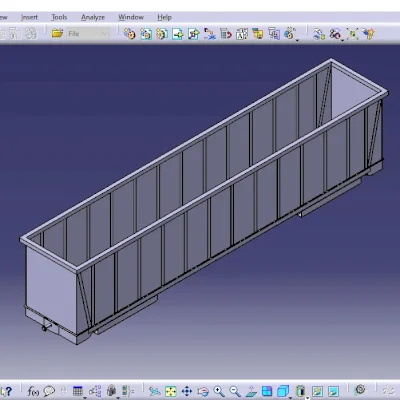Toggle the Multi-View quad window icon
Image resolution: width=400 pixels, height=400 pixels.
point(267,391)
